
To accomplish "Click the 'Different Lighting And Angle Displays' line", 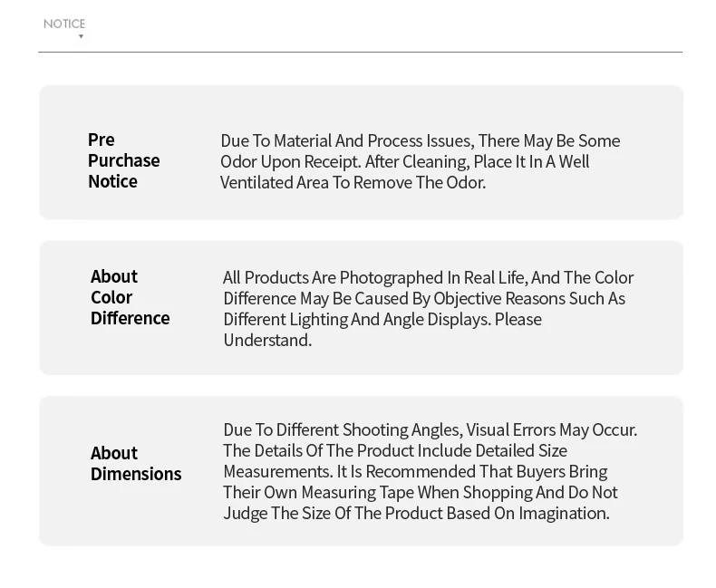I will click(382, 319).
